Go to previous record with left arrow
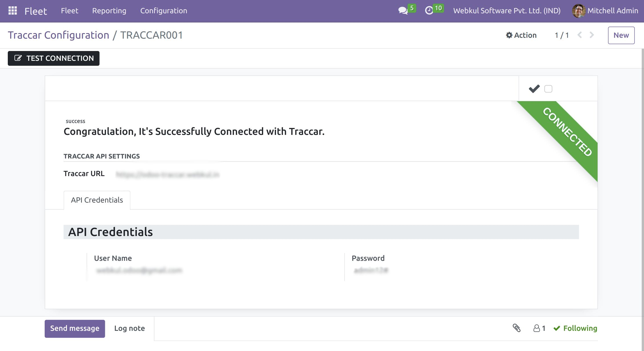The image size is (644, 351). coord(580,35)
